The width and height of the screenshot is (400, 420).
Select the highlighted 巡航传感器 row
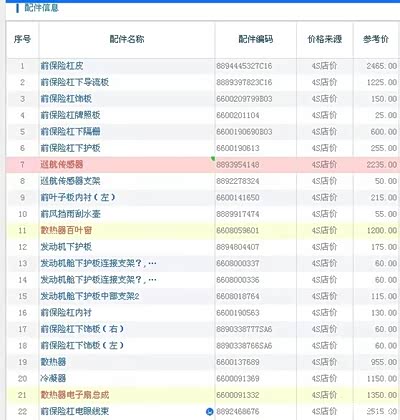pos(203,165)
